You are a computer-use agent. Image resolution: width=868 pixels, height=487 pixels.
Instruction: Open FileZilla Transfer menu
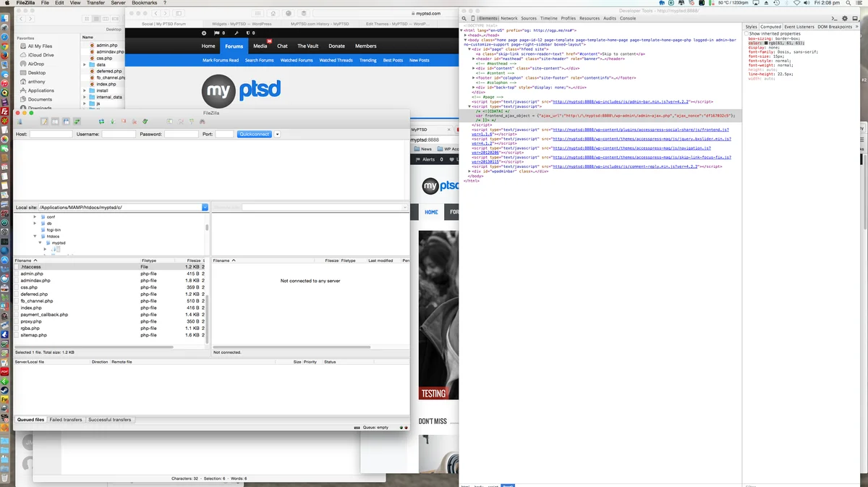(x=95, y=3)
